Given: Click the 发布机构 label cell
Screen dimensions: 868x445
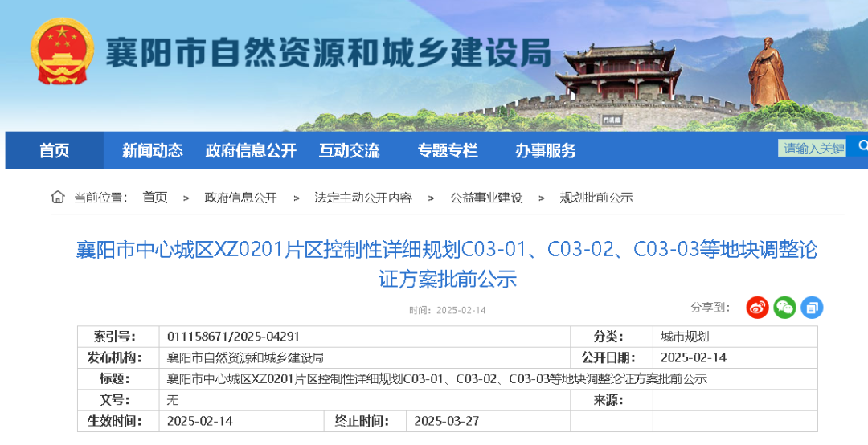Looking at the screenshot, I should [x=118, y=357].
